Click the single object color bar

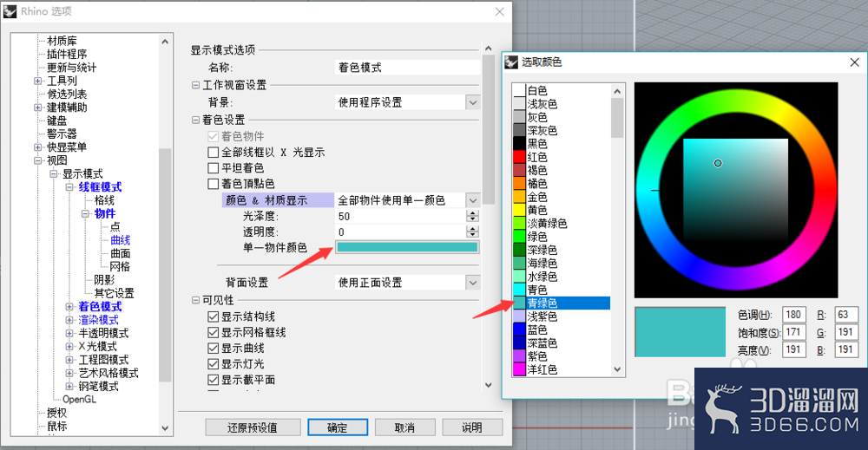(x=407, y=247)
